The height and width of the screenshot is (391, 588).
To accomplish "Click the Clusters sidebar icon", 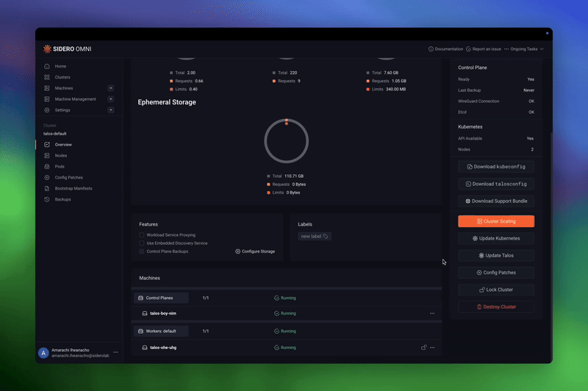I will 47,77.
